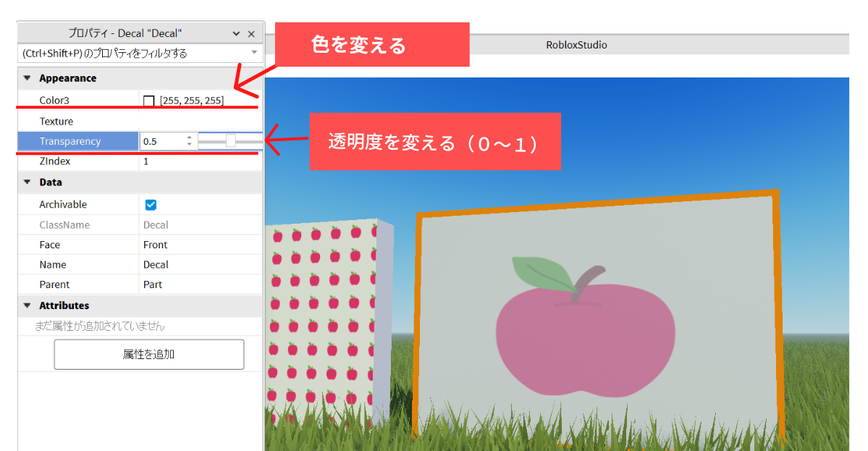The width and height of the screenshot is (868, 451).
Task: Click the property filter search field
Action: point(130,53)
